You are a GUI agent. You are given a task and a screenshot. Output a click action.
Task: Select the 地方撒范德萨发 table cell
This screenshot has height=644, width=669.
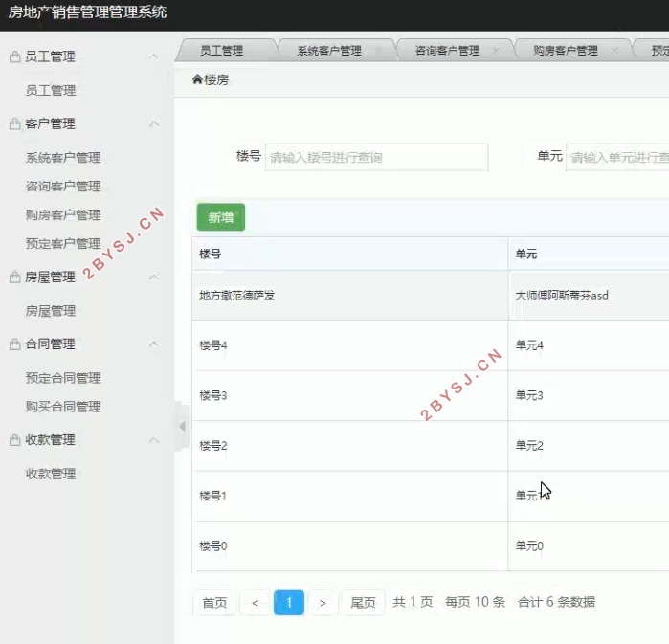(x=350, y=295)
